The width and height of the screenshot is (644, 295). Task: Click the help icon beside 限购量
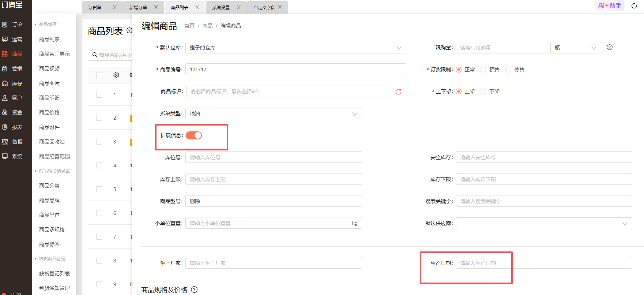pyautogui.click(x=610, y=47)
